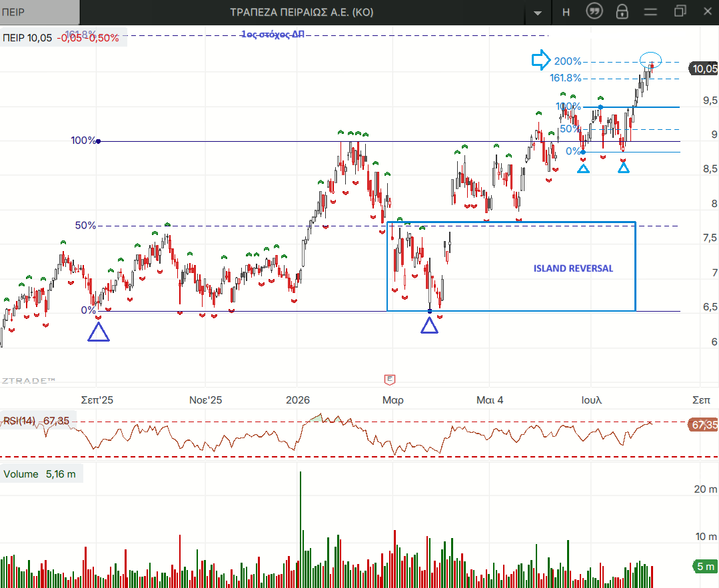The image size is (719, 588).
Task: Click the 2026 label on the time axis
Action: point(298,400)
